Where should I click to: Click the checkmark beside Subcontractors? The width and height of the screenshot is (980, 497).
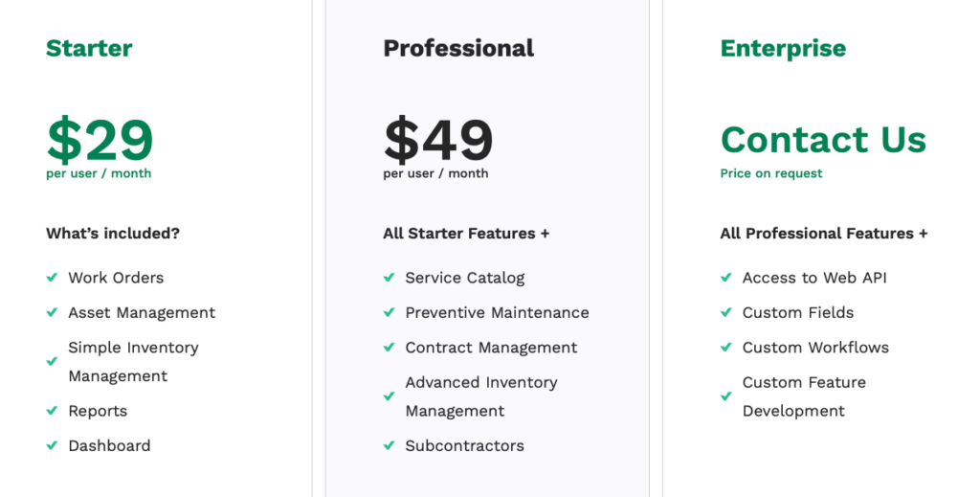pos(389,445)
